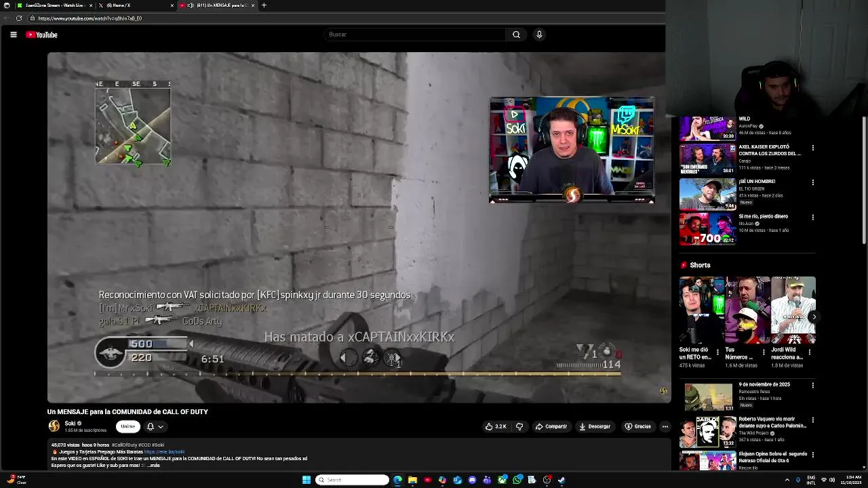The image size is (868, 488).
Task: Open options for '9 de noviembre de 2025' video
Action: (x=812, y=386)
